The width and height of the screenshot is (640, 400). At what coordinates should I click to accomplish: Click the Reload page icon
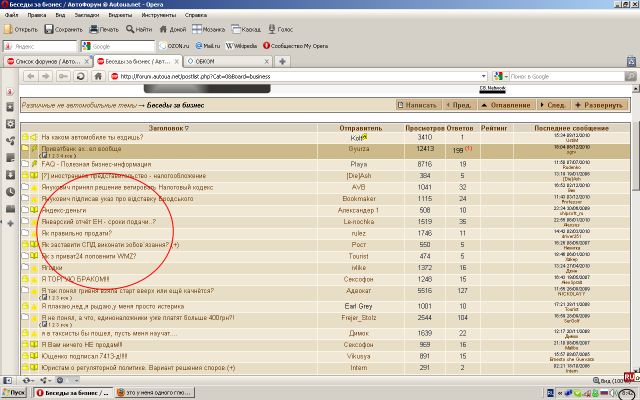[x=80, y=76]
